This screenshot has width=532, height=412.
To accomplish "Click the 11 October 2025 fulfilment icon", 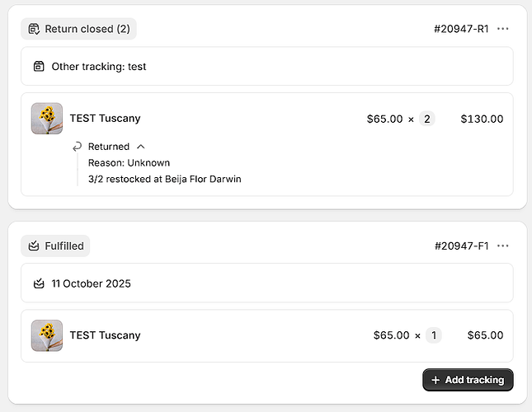I will (x=39, y=283).
